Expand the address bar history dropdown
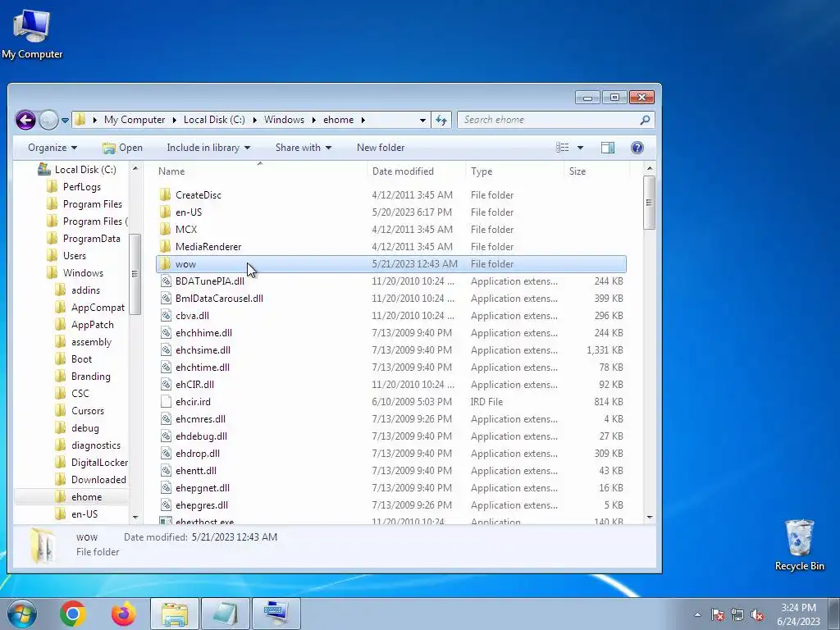Viewport: 840px width, 630px height. 422,120
